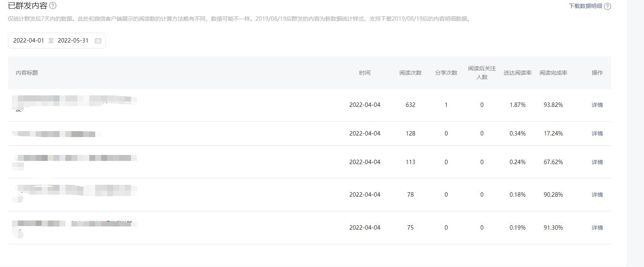Click the help icon next to 下载数据明细
Viewport: 644px width, 267px height.
point(607,6)
